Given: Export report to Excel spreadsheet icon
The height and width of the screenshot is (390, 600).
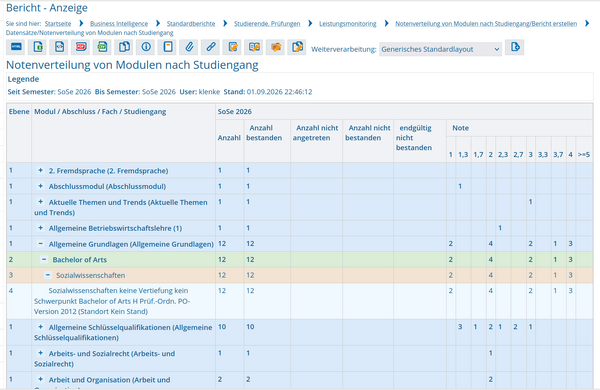Looking at the screenshot, I should click(38, 47).
